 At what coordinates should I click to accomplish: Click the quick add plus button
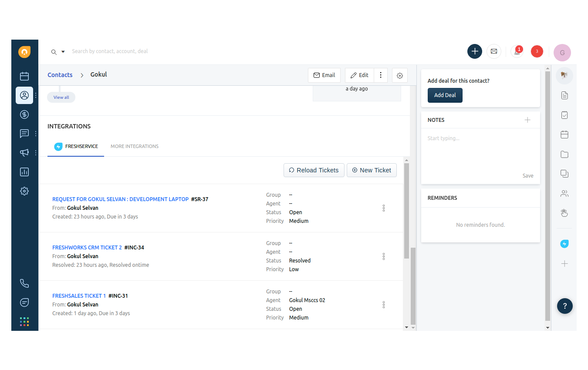(475, 51)
